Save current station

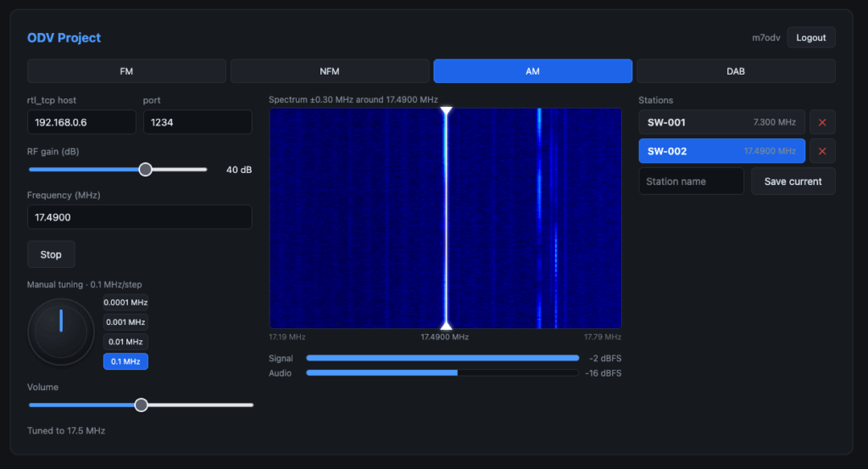(793, 181)
